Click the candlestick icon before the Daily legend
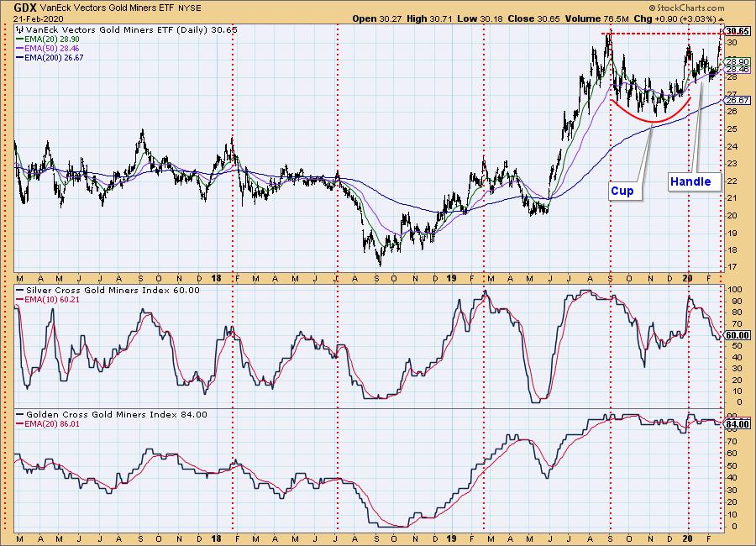The width and height of the screenshot is (756, 546). (19, 29)
